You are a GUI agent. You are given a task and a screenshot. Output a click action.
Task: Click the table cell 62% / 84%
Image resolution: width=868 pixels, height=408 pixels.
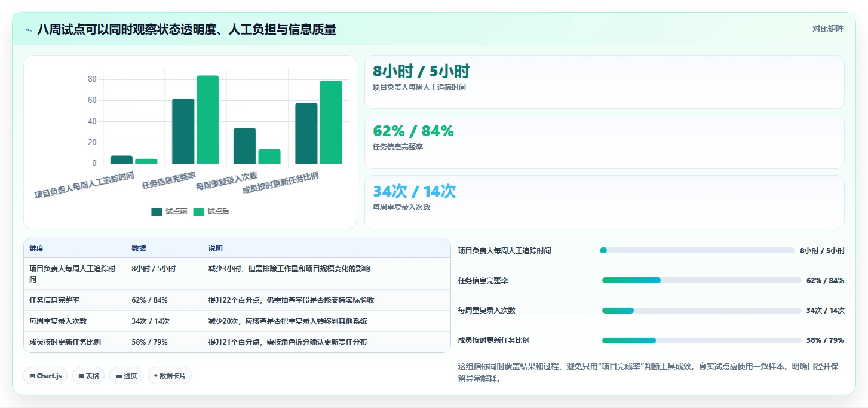149,300
